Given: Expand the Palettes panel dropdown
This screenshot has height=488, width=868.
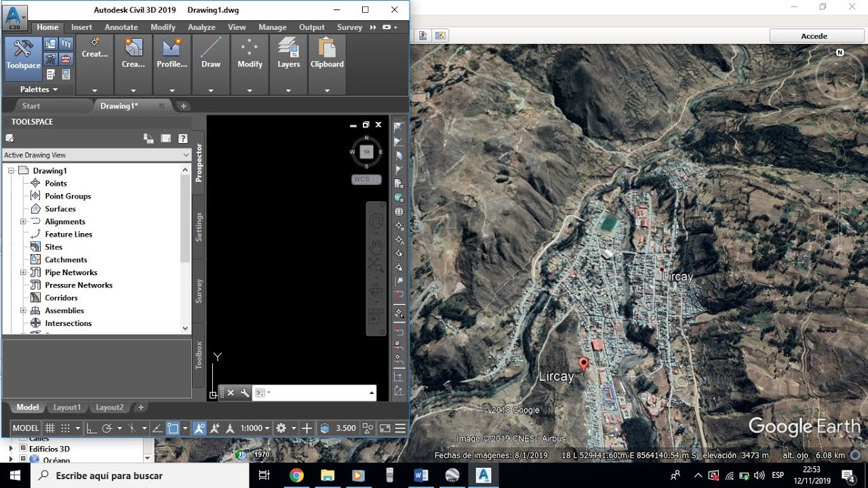Looking at the screenshot, I should click(39, 89).
